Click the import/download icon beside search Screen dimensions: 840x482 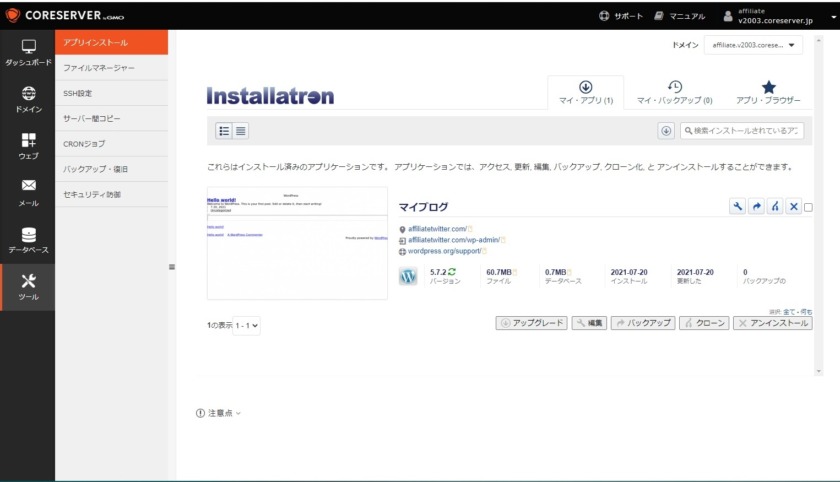point(666,131)
